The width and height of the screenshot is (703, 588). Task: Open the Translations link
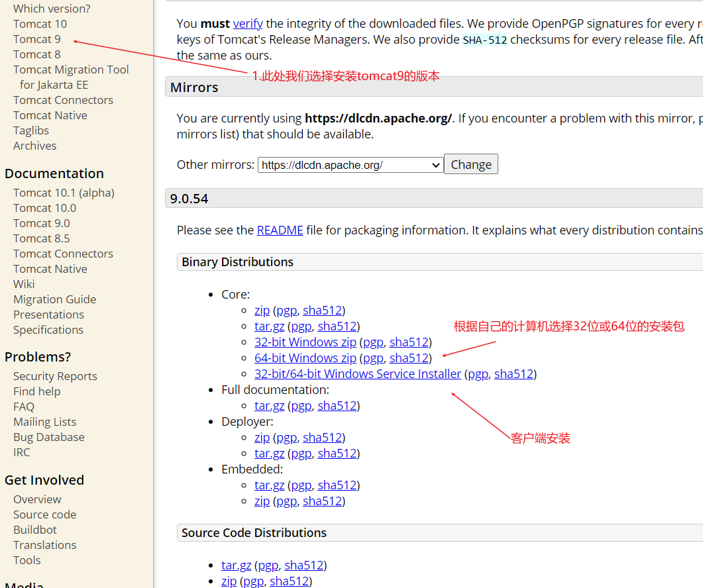45,545
